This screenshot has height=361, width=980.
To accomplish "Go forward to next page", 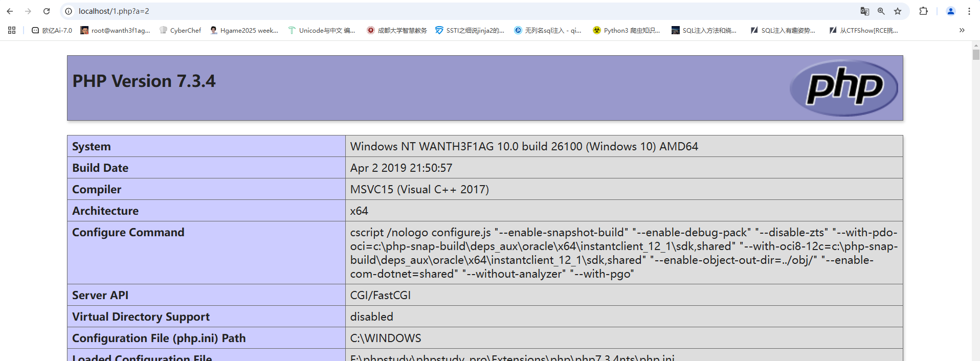I will click(x=28, y=11).
